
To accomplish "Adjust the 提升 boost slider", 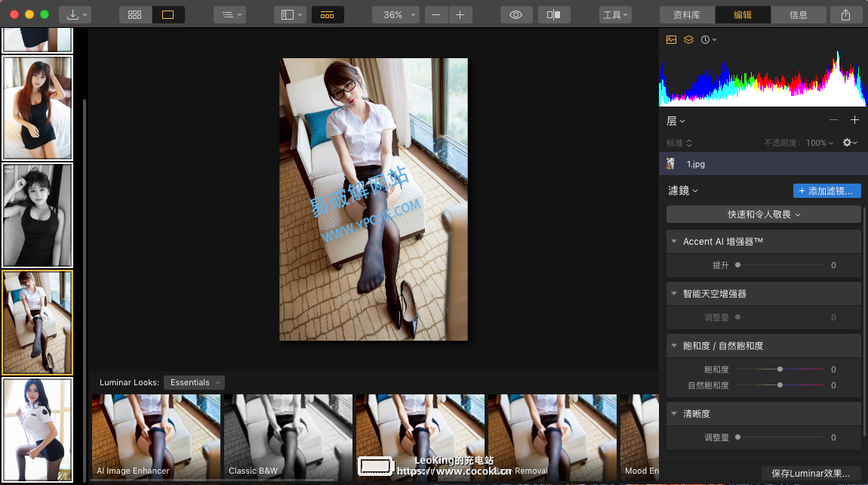I will [780, 265].
